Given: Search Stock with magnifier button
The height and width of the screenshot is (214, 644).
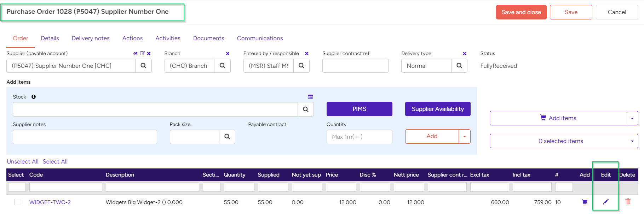Looking at the screenshot, I should 306,109.
